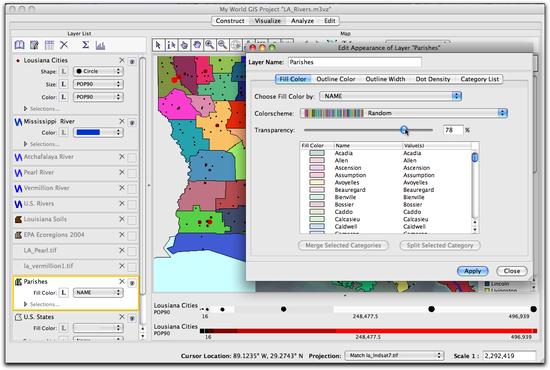550x370 pixels.
Task: Click the Close button in the dialog
Action: pos(512,271)
